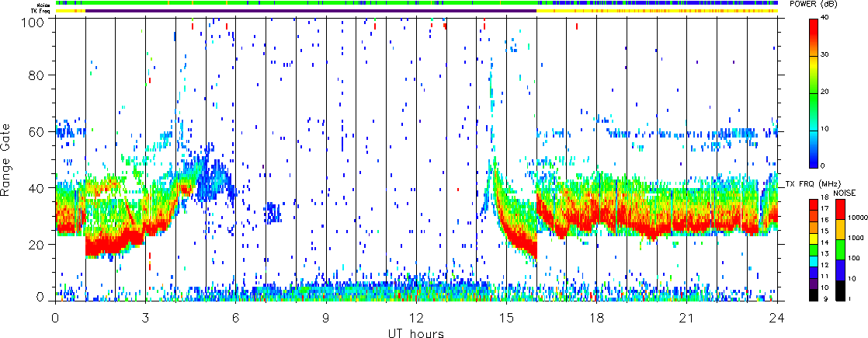Select the 'Range Gate' axis title
The image size is (868, 338).
(x=7, y=160)
